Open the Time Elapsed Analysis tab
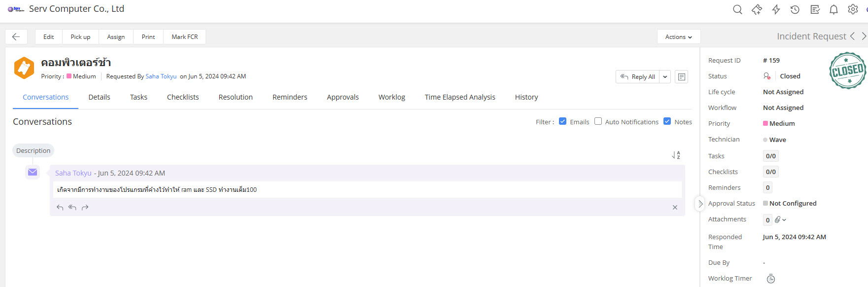 (460, 97)
